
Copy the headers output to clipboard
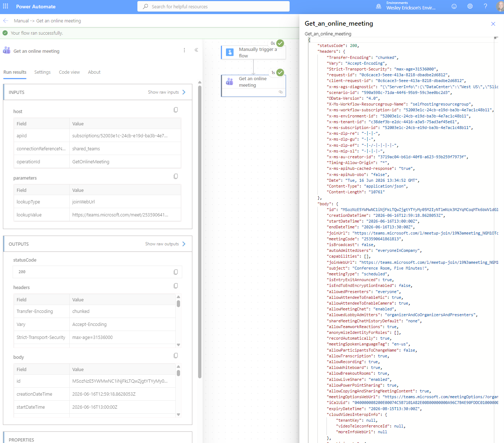click(x=176, y=286)
